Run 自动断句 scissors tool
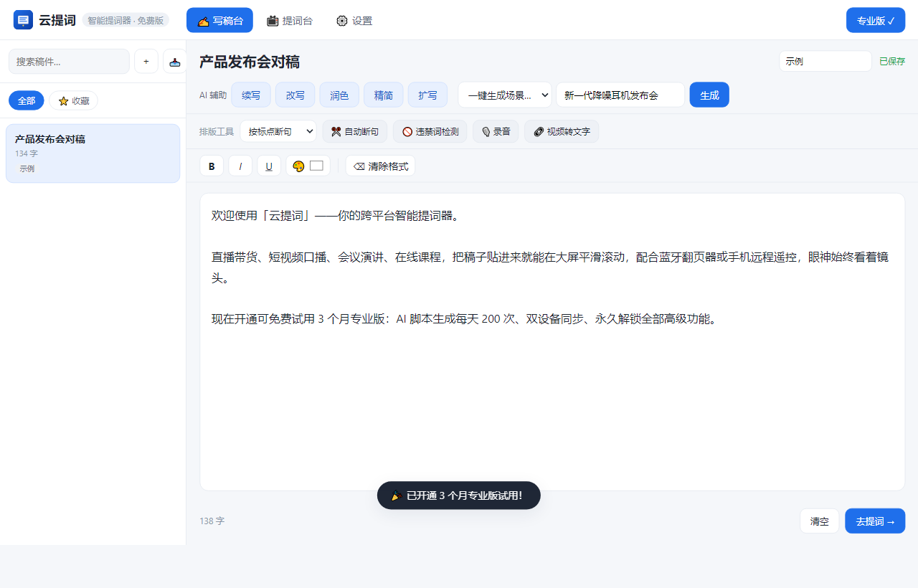 click(x=355, y=131)
